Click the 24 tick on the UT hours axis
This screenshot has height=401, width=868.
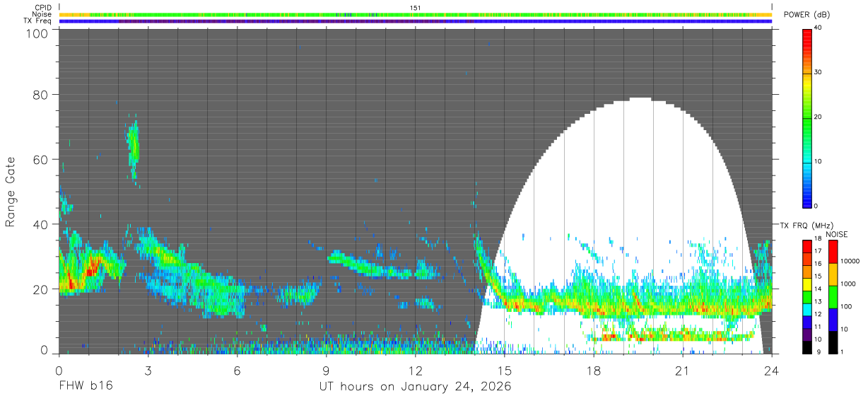pos(772,370)
